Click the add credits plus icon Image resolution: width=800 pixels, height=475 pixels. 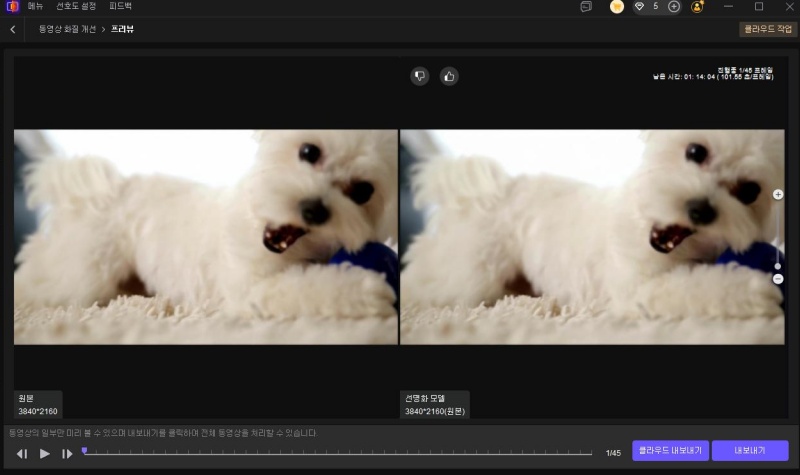tap(674, 7)
